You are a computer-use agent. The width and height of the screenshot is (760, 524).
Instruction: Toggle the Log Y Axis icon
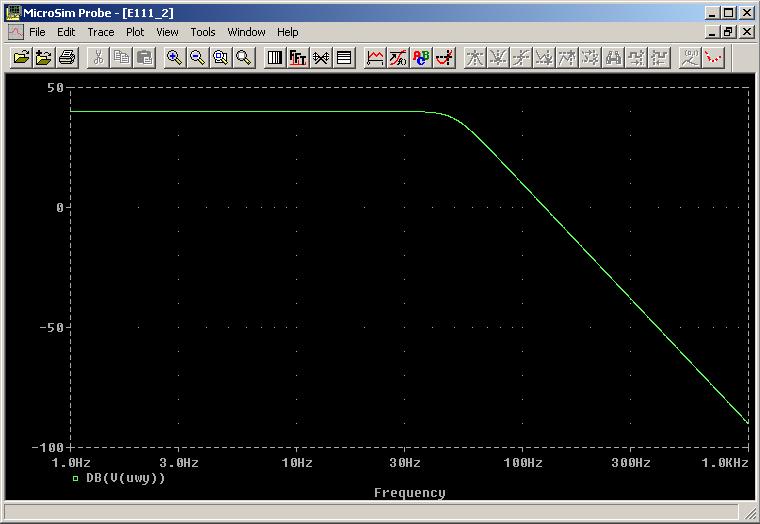[x=344, y=58]
